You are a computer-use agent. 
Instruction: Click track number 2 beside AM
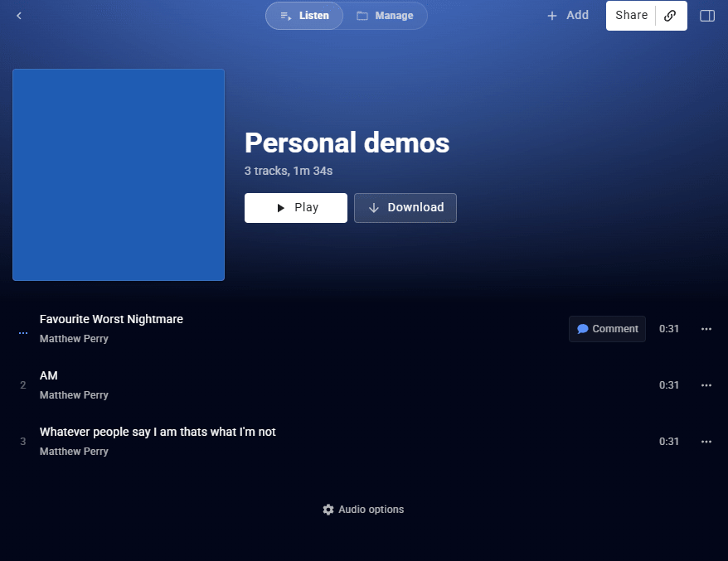click(x=22, y=385)
